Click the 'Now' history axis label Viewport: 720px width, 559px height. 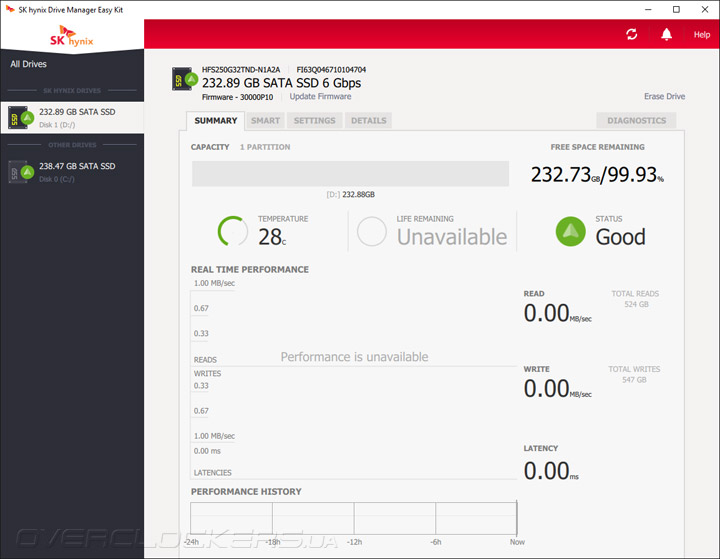(x=517, y=542)
